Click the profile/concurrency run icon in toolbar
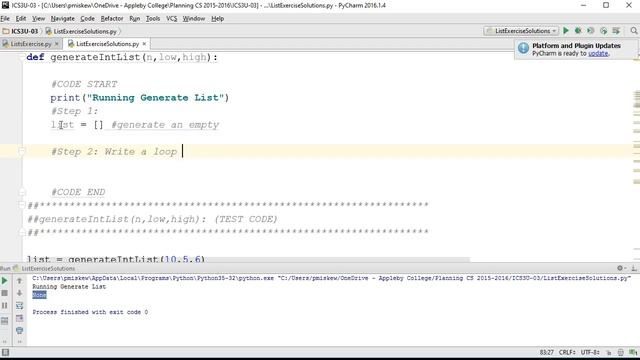Image resolution: width=640 pixels, height=360 pixels. point(603,31)
